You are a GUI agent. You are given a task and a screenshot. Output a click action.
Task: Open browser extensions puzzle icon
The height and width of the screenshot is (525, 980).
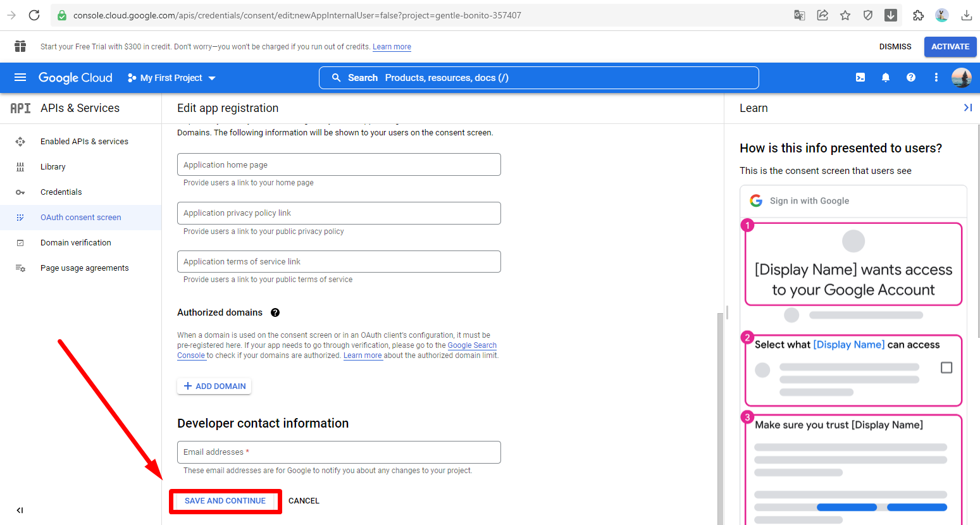coord(919,15)
